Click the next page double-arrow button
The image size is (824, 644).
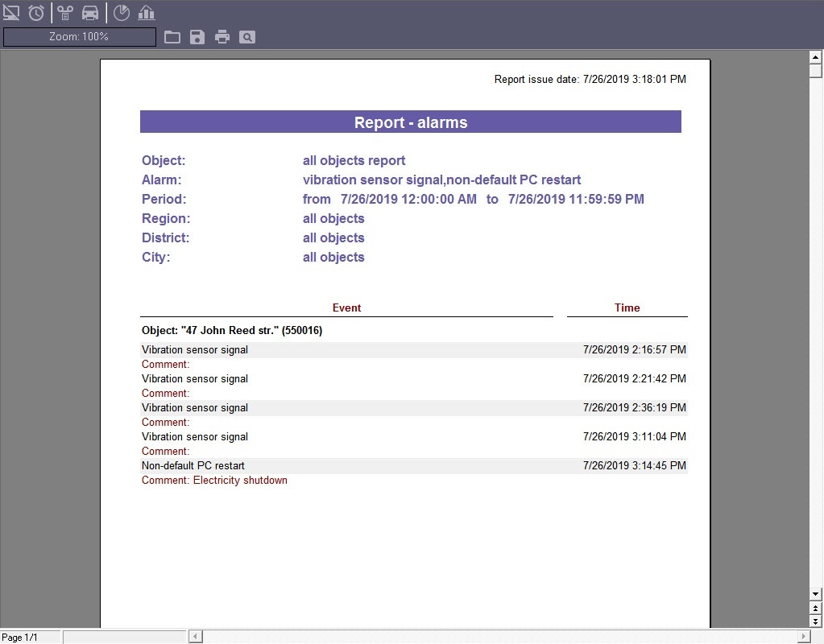click(x=815, y=621)
